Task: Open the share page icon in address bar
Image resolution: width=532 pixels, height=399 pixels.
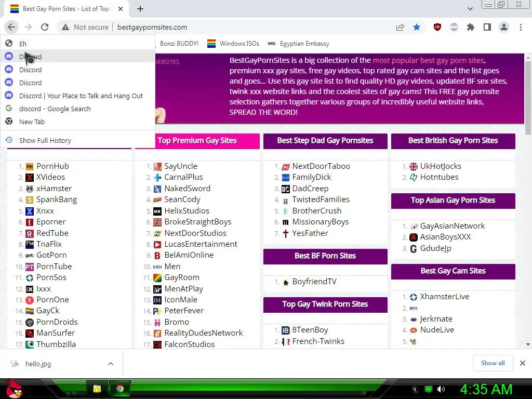Action: 400,27
